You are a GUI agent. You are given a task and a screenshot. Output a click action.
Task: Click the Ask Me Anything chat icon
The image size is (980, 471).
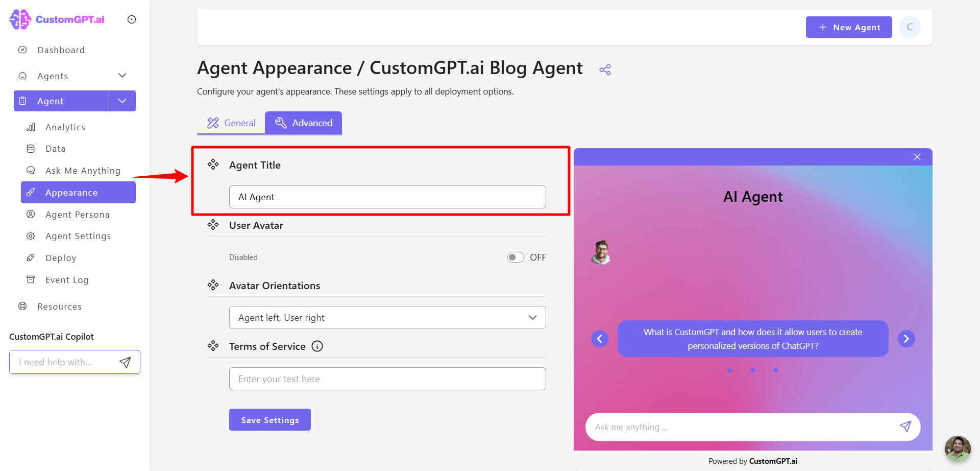pyautogui.click(x=31, y=170)
